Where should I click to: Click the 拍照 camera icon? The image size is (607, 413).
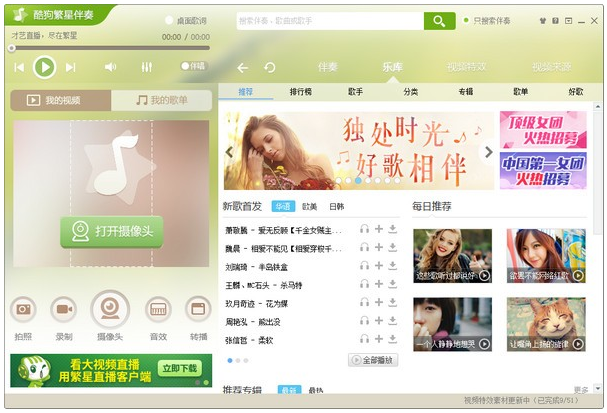click(23, 309)
